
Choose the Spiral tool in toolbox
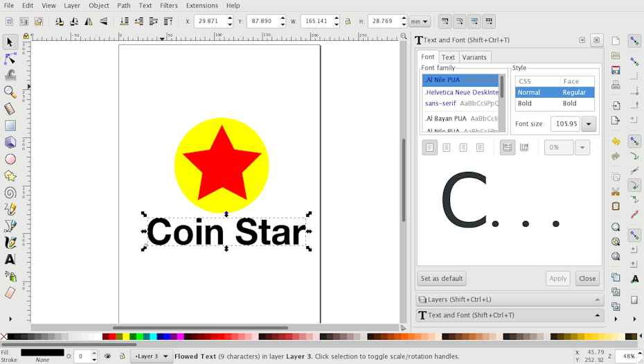pos(10,192)
